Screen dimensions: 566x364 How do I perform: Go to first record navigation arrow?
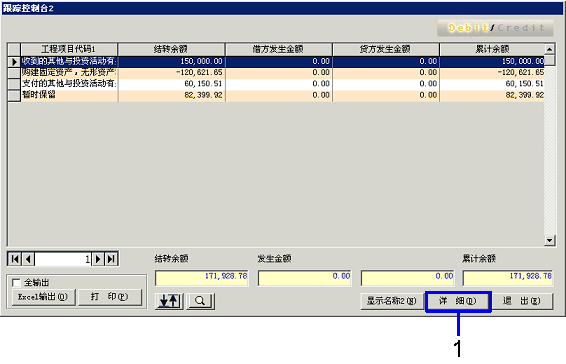(x=14, y=259)
